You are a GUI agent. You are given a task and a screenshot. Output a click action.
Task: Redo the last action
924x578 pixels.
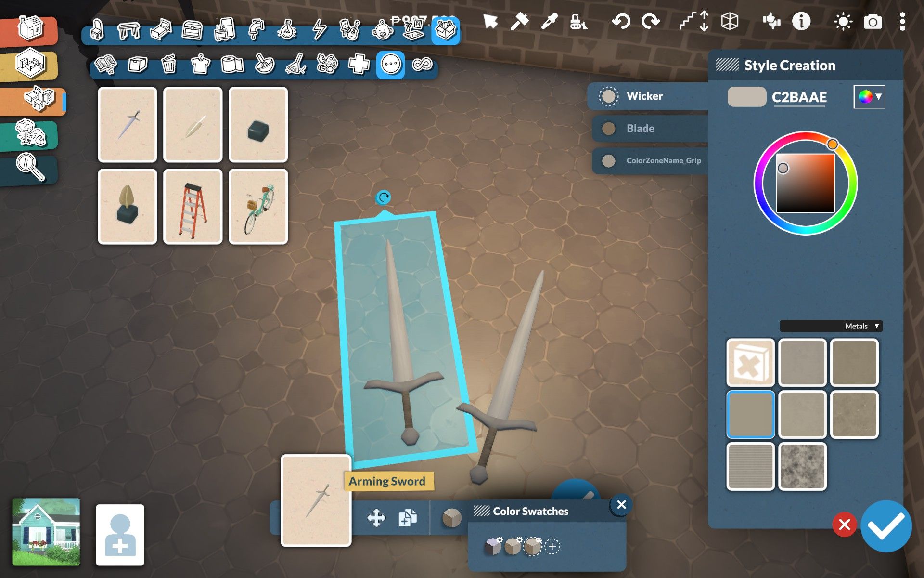coord(651,22)
